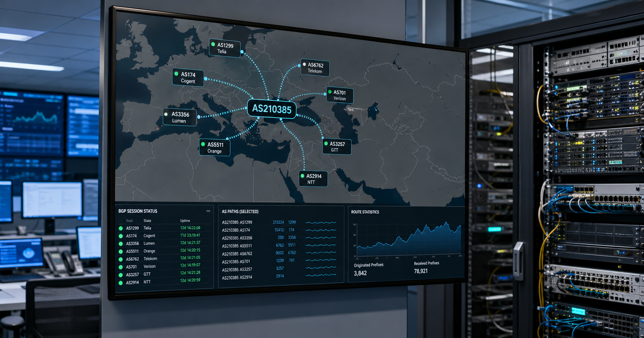Screen dimensions: 644x338
Task: Click the blue value "9002" in AS Paths
Action: (x=280, y=253)
